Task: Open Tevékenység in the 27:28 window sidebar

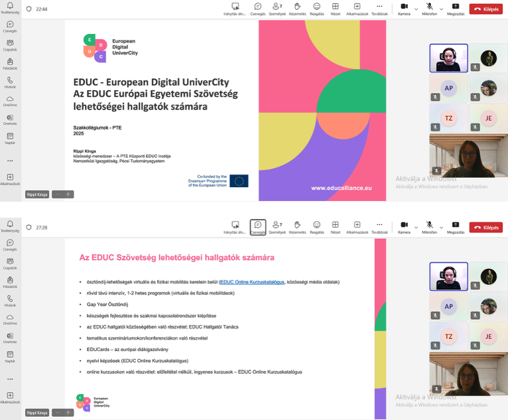Action: 10,226
